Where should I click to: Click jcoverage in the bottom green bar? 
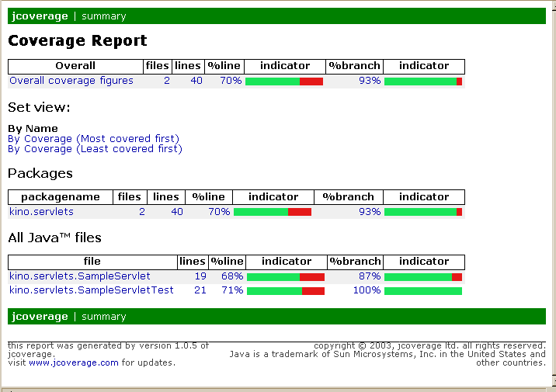[40, 316]
